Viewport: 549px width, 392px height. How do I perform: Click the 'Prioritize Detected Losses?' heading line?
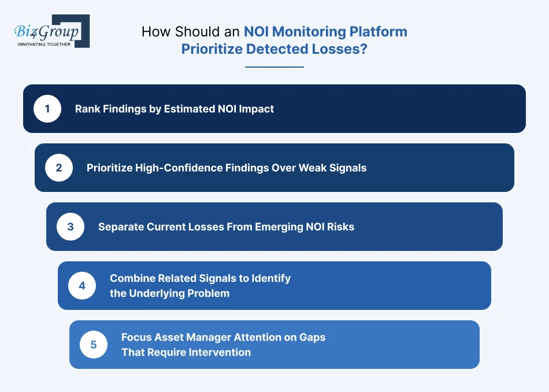coord(274,49)
